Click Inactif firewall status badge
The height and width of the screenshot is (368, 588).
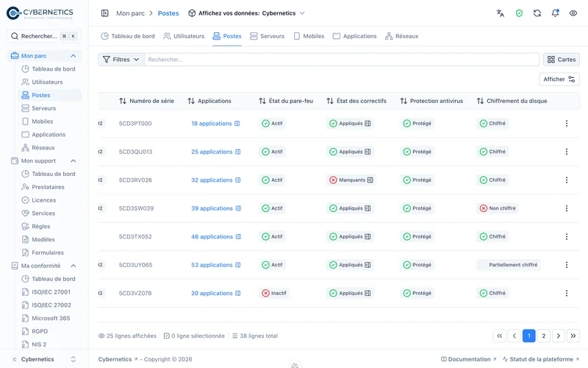tap(274, 293)
